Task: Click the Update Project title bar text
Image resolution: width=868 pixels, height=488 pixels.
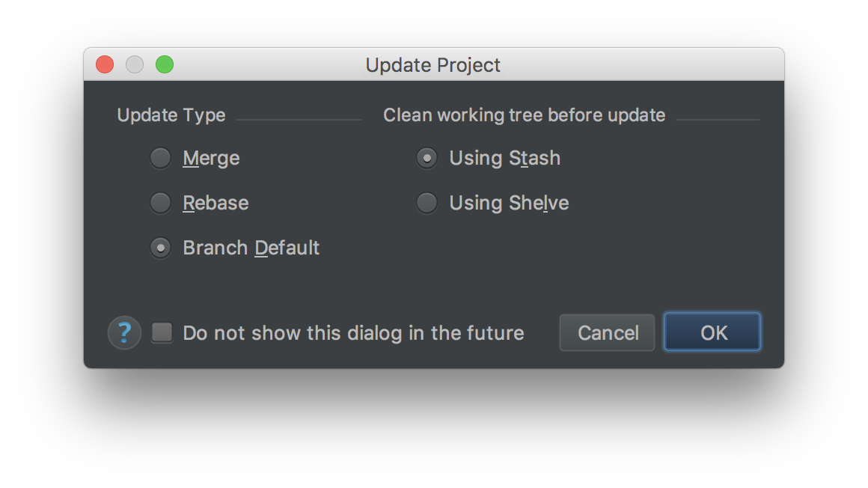Action: point(433,65)
